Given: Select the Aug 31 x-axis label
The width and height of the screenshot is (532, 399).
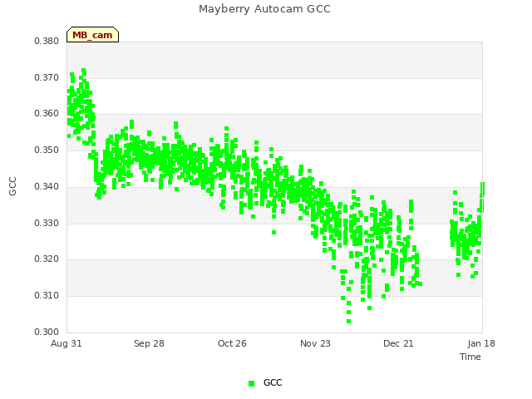Looking at the screenshot, I should [x=66, y=343].
